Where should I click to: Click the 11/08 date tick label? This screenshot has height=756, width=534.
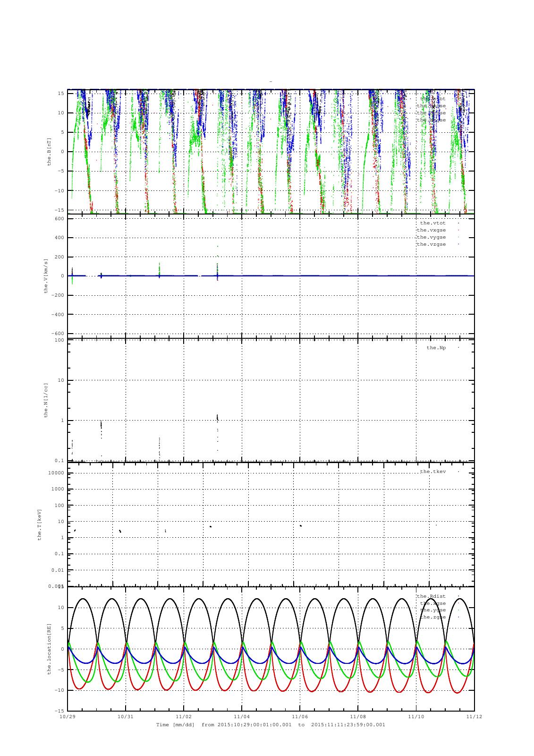coord(358,716)
